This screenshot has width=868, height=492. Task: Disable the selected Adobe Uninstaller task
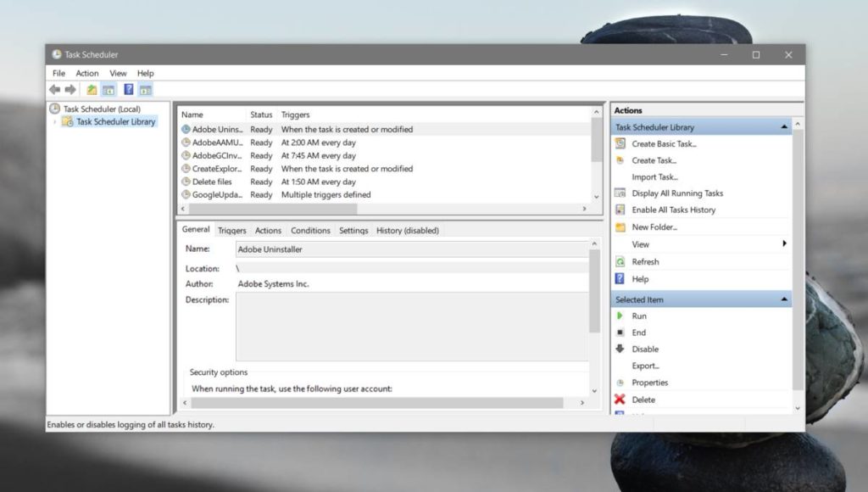[621, 349]
